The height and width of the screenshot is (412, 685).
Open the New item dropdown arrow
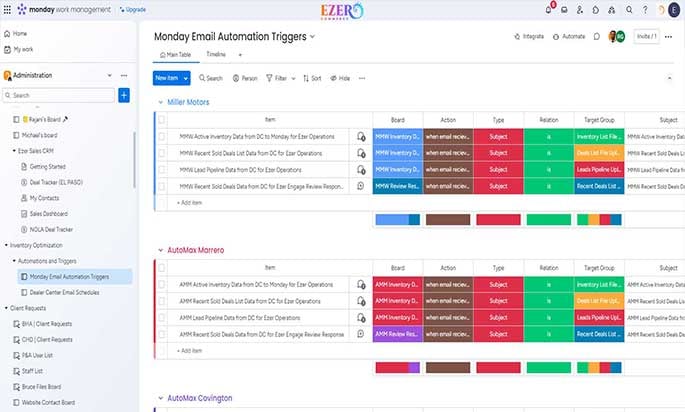click(186, 78)
